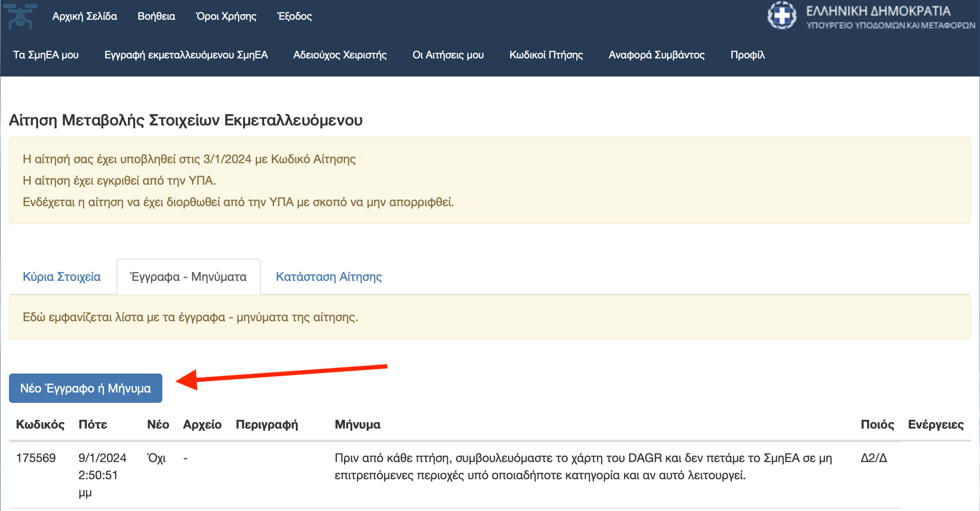Open Αναφορά Συμβάντος page
Screen dimensions: 980x511
point(657,55)
